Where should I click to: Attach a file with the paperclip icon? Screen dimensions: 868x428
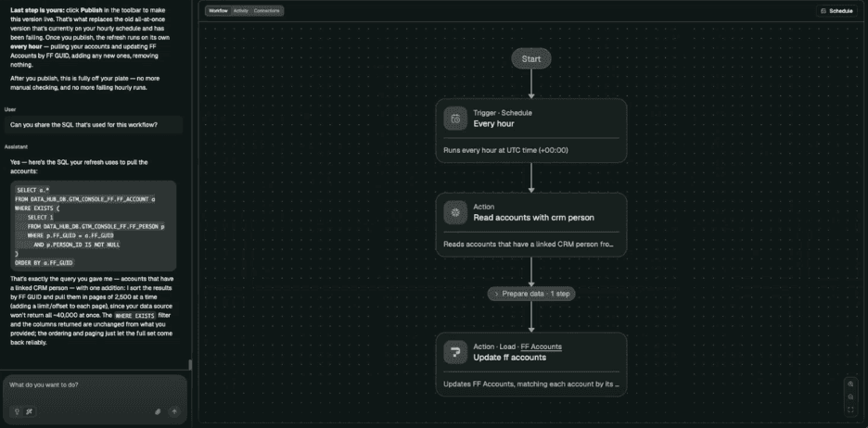(158, 411)
